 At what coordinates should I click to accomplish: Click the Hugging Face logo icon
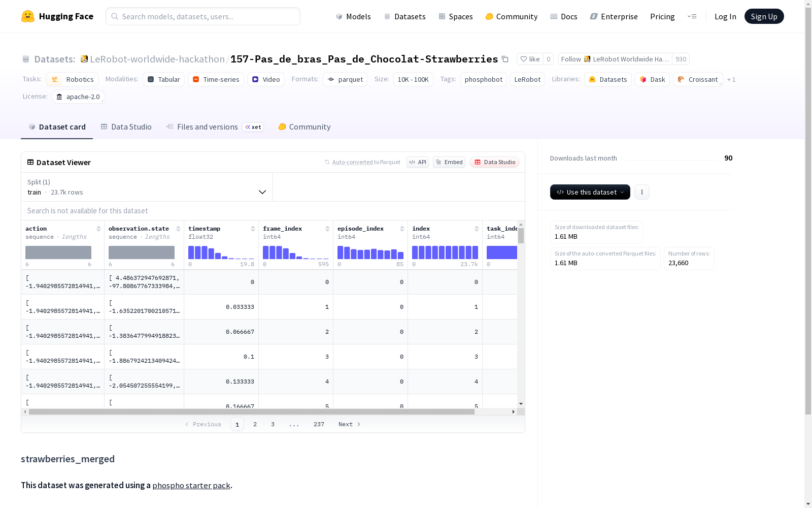coord(28,16)
